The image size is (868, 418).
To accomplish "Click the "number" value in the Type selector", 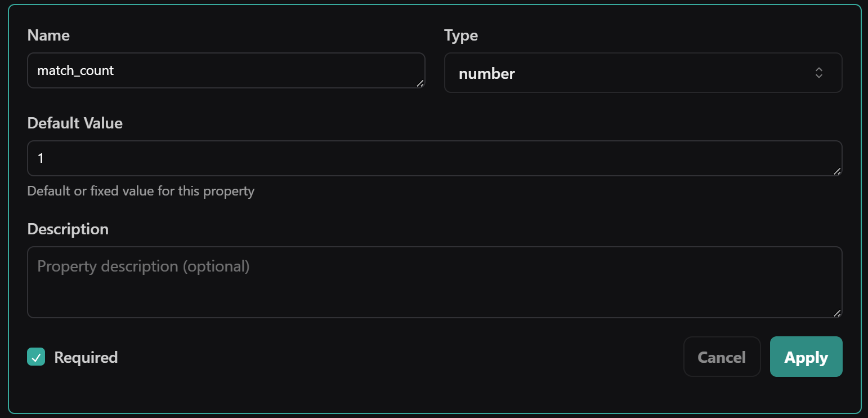I will coord(486,73).
